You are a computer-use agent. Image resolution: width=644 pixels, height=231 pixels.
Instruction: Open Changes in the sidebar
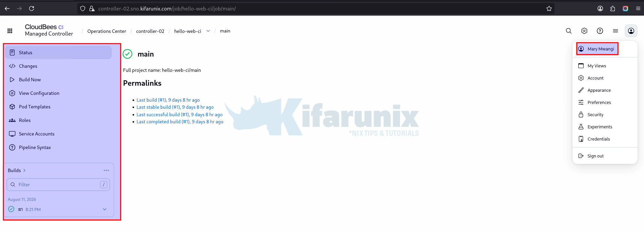tap(58, 66)
